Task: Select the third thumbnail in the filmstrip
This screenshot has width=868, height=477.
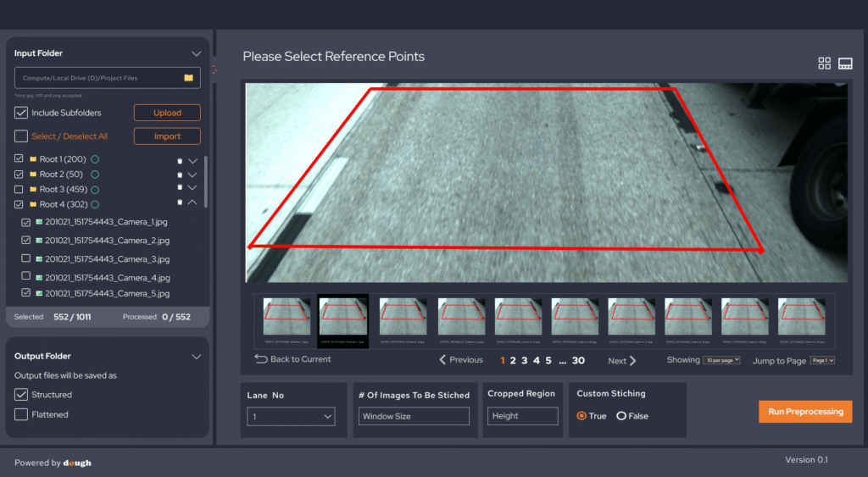Action: click(402, 317)
